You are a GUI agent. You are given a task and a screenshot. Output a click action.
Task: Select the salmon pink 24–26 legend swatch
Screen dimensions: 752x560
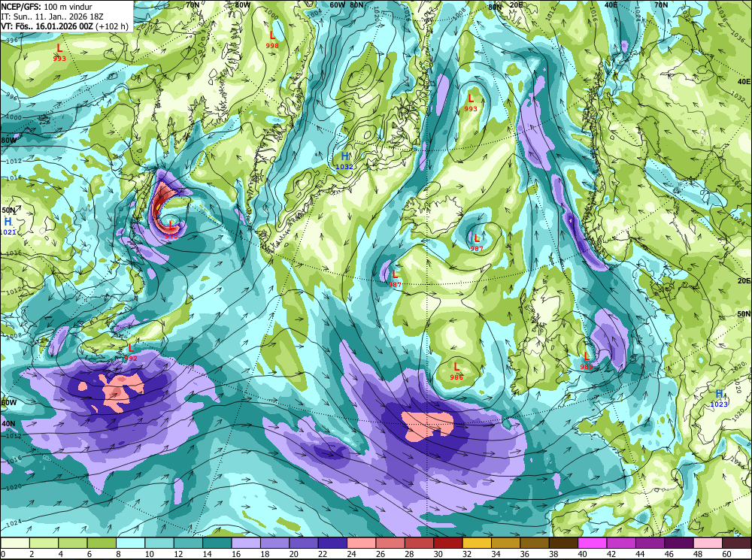(x=362, y=543)
